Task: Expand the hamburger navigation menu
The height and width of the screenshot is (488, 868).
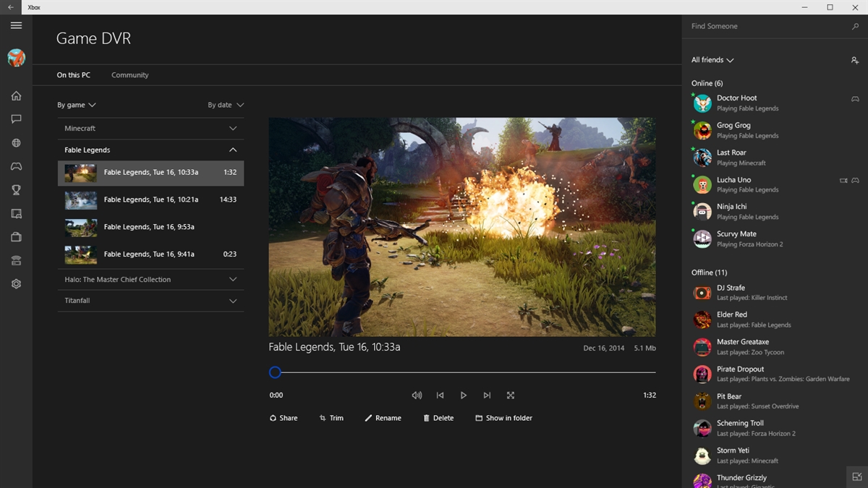Action: tap(16, 25)
